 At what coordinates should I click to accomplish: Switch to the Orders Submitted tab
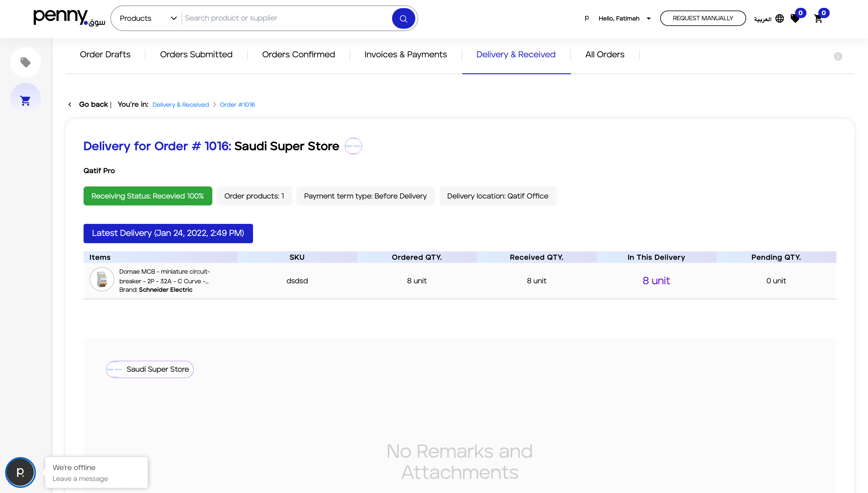coord(196,55)
